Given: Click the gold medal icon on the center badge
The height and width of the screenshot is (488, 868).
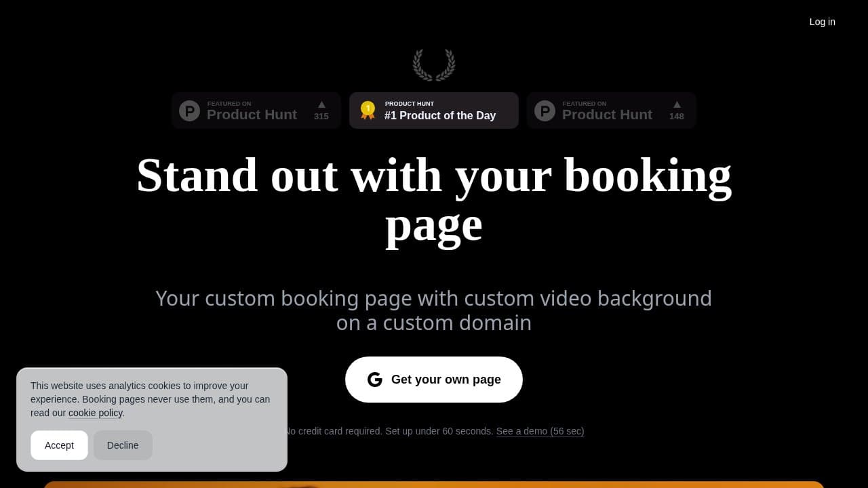Looking at the screenshot, I should click(368, 110).
